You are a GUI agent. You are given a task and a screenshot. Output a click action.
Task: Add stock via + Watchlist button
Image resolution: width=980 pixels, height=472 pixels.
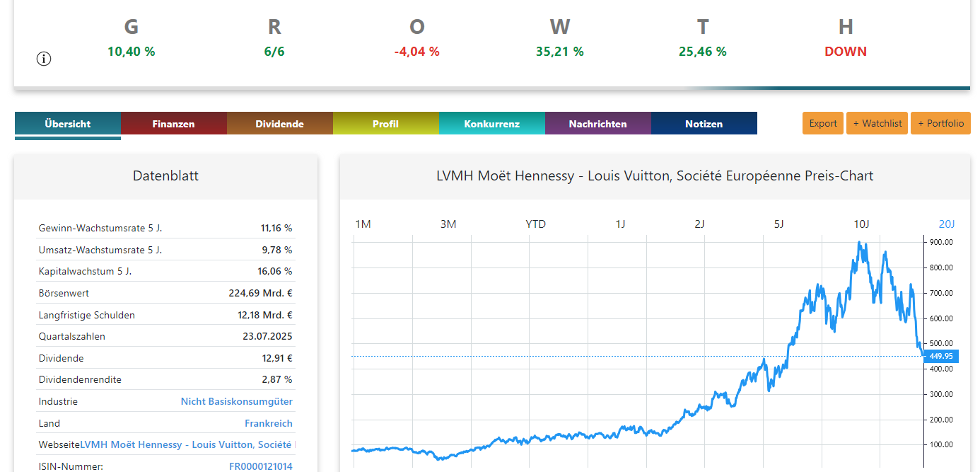coord(877,123)
